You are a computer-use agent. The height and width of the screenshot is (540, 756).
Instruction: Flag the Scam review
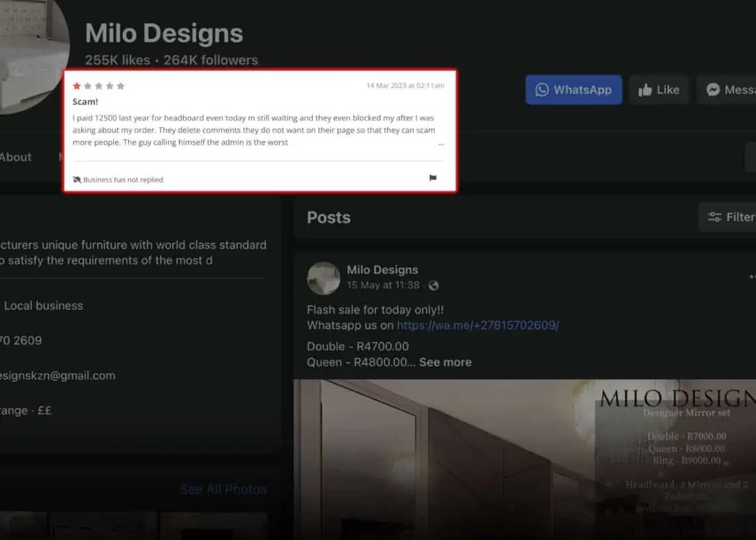click(432, 178)
